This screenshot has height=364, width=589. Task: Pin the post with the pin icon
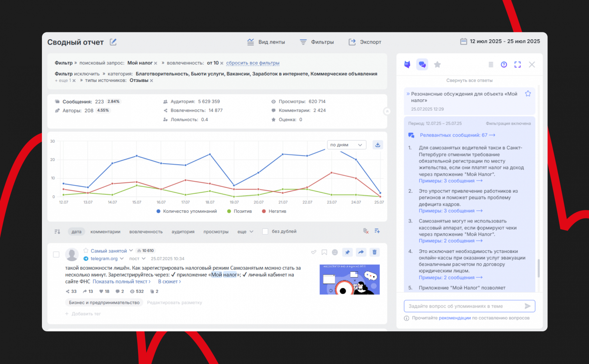pyautogui.click(x=348, y=252)
